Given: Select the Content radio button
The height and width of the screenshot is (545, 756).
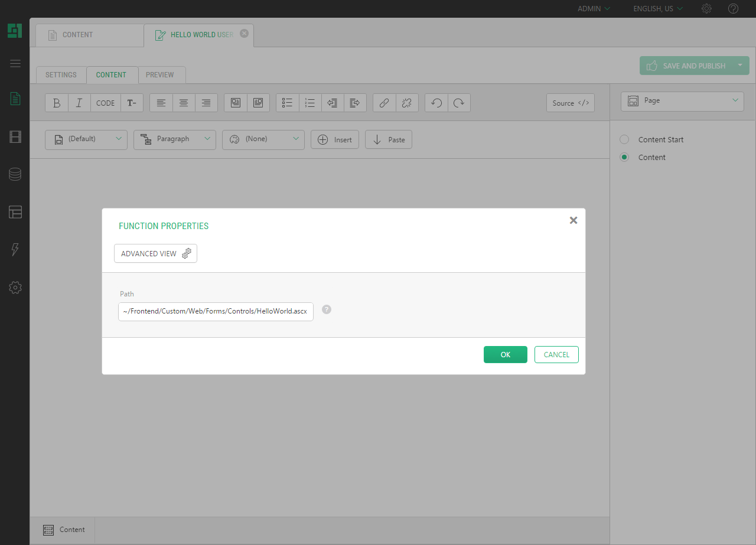Looking at the screenshot, I should pyautogui.click(x=624, y=158).
